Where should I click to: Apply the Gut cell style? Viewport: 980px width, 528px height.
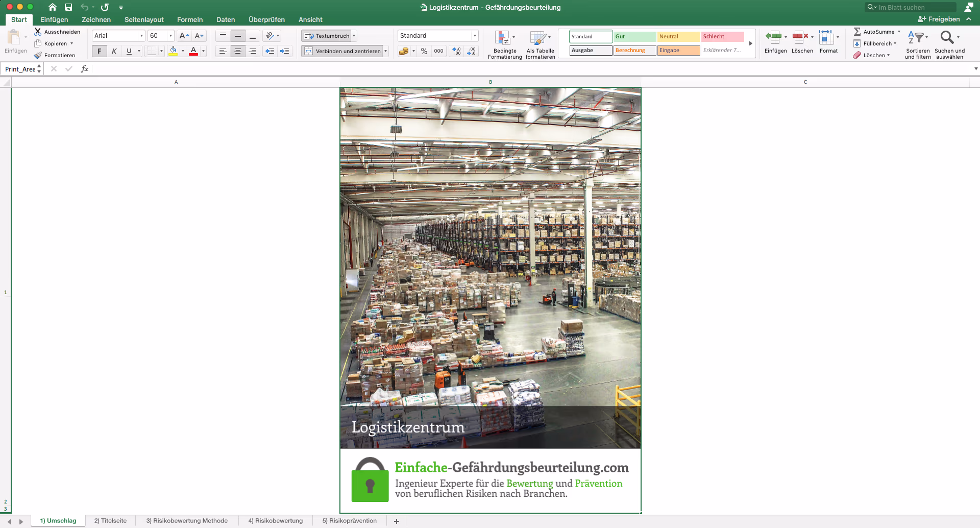(634, 36)
